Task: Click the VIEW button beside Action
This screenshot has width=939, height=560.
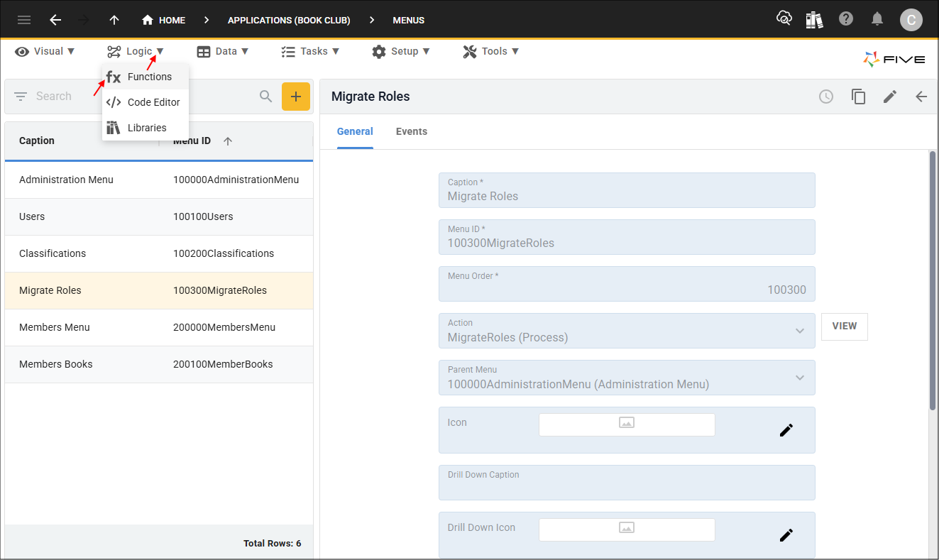Action: [845, 326]
